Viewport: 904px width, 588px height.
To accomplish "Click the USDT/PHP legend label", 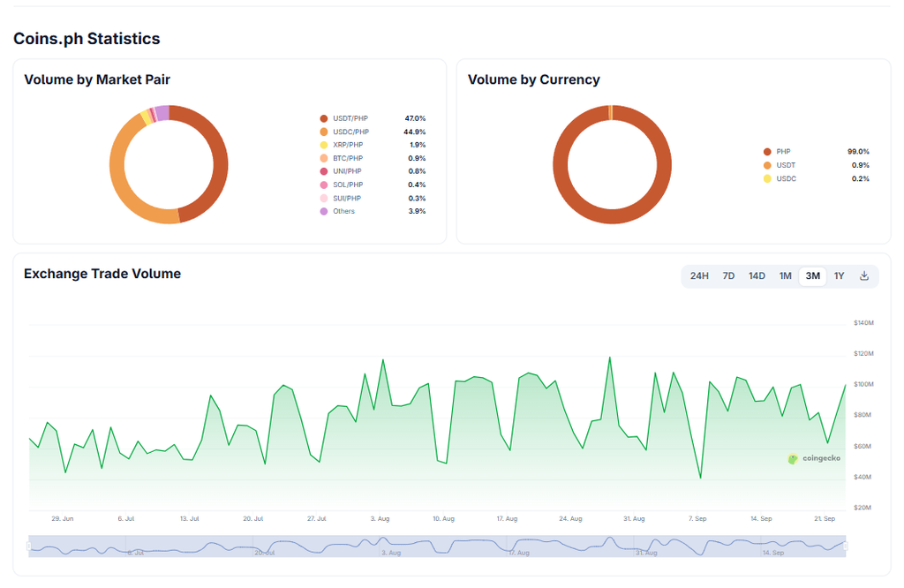I will 350,119.
